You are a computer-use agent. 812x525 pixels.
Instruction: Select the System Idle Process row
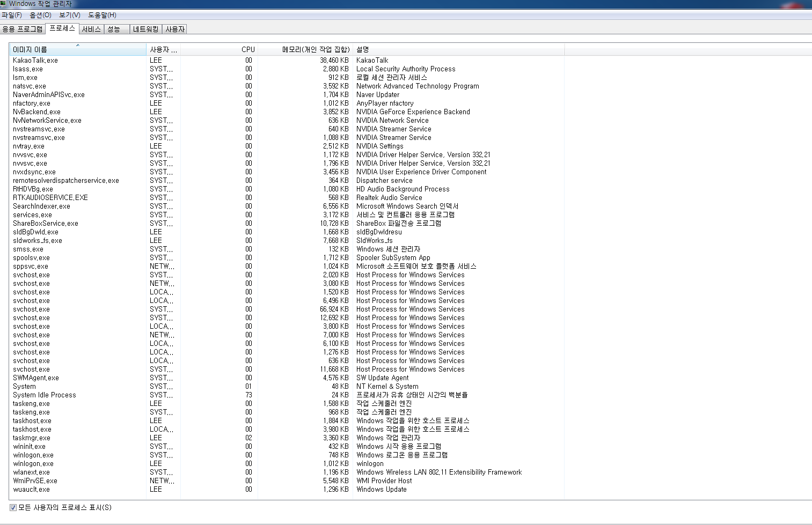tap(45, 395)
